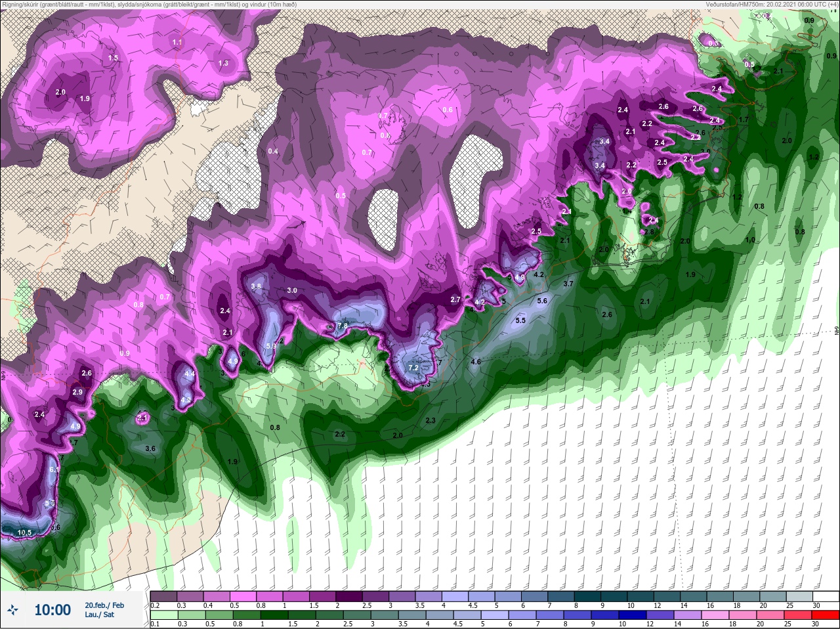Click the 1.0 rainfall value on map
This screenshot has width=840, height=629.
coord(750,240)
